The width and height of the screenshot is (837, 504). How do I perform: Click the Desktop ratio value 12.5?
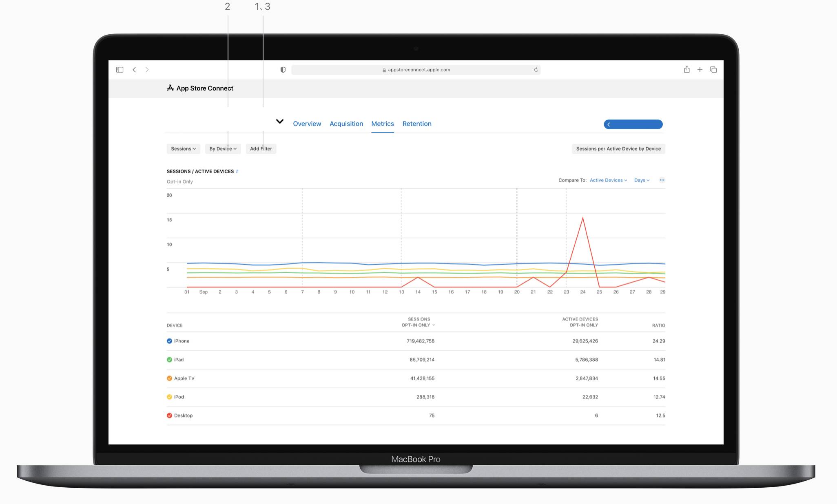pyautogui.click(x=660, y=416)
